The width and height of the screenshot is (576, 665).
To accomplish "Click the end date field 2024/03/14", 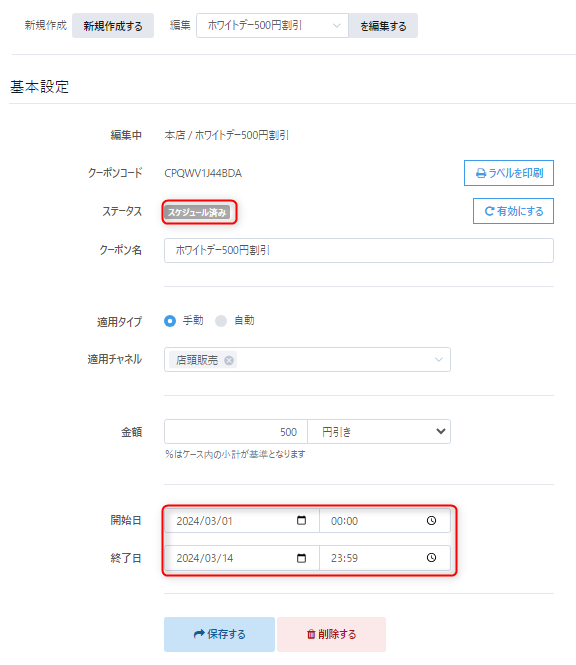I will 242,558.
